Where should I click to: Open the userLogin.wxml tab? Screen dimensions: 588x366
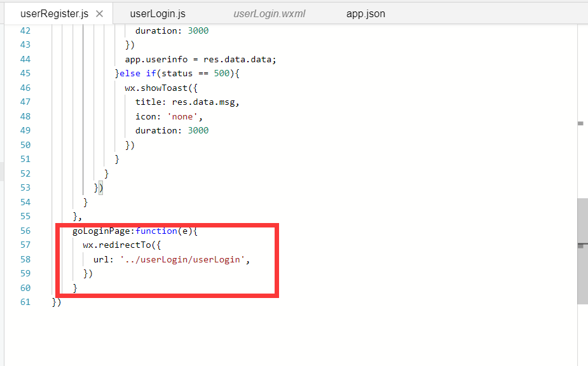click(270, 14)
